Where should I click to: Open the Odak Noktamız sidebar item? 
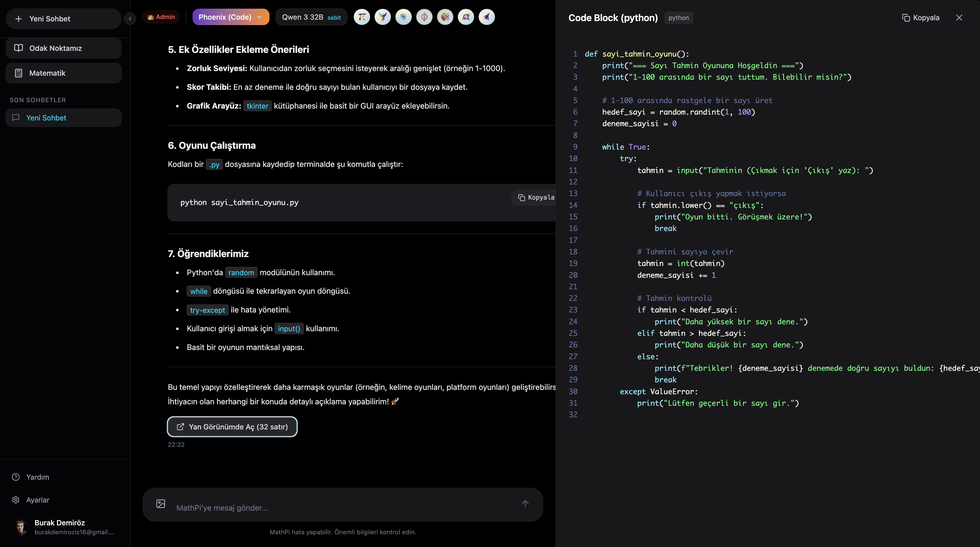63,48
